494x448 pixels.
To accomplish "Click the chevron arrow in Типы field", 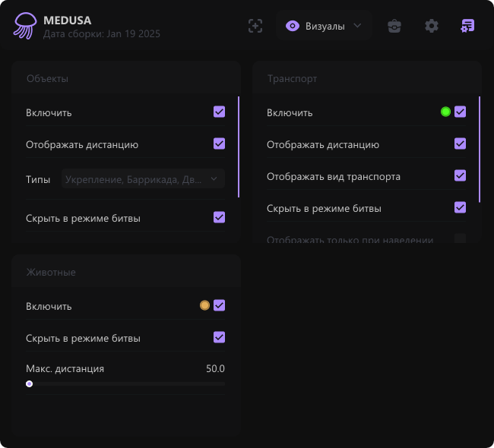I will (x=214, y=179).
